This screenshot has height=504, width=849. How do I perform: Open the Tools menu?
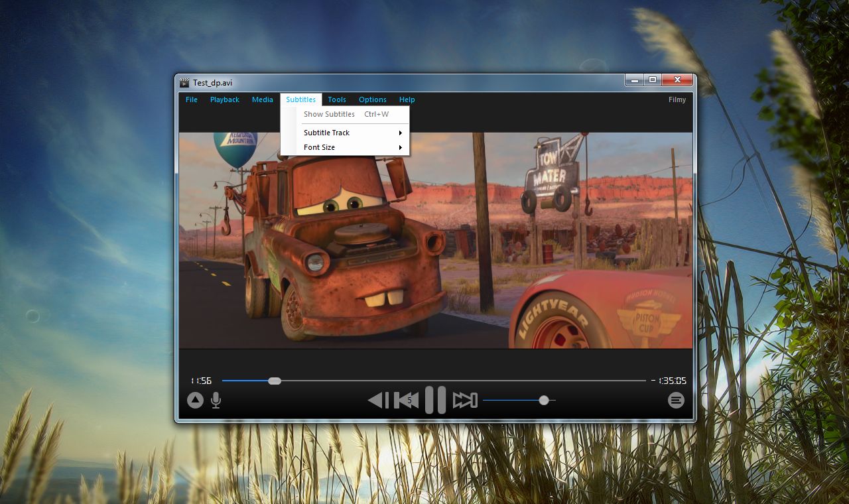pyautogui.click(x=337, y=99)
